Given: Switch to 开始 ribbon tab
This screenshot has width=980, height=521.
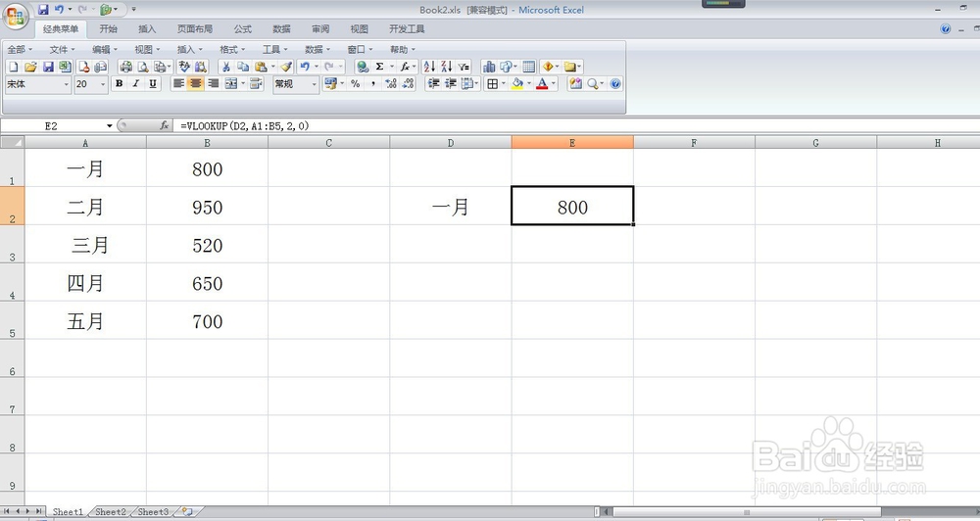Looking at the screenshot, I should (108, 28).
